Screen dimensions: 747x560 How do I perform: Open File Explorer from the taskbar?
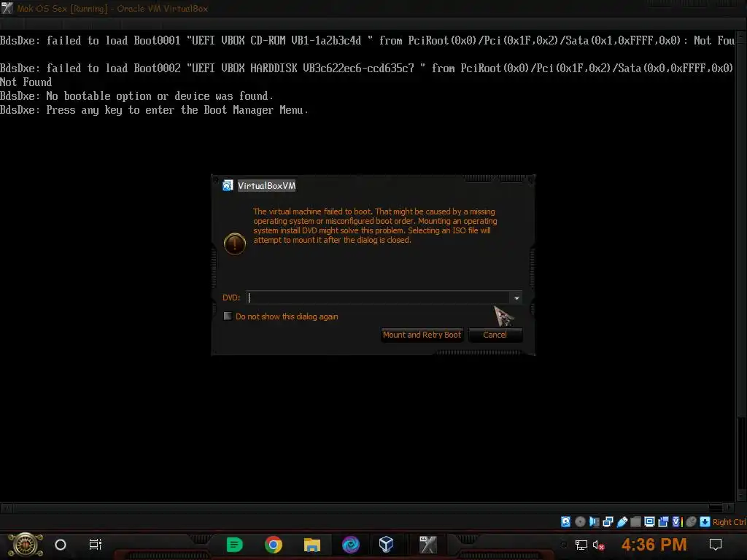tap(312, 544)
